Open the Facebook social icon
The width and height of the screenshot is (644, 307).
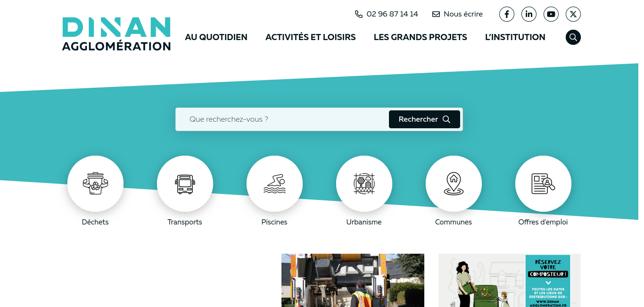tap(507, 14)
